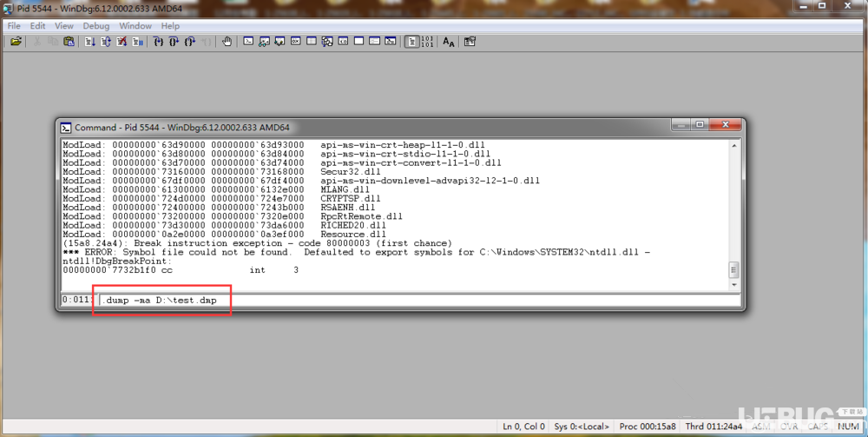Enable Source mode on toolbar toggle
868x437 pixels.
pyautogui.click(x=411, y=42)
